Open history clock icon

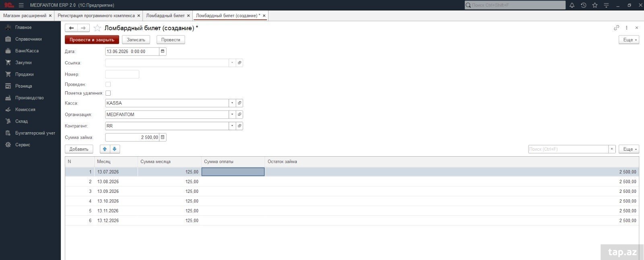pyautogui.click(x=583, y=5)
